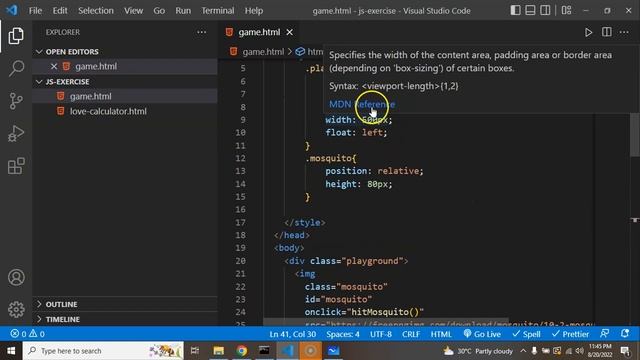Open Explorer Views and More Actions ellipsis
This screenshot has height=360, width=640.
202,32
